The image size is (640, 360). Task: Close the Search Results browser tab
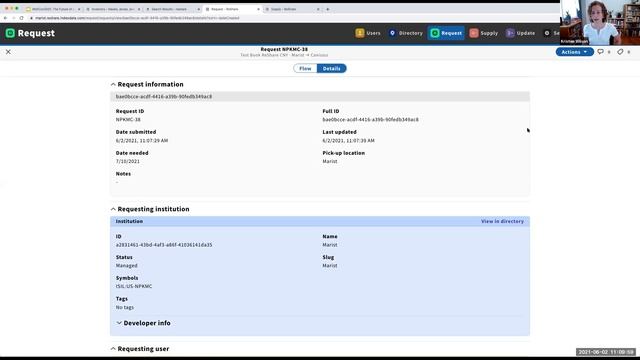click(x=199, y=9)
